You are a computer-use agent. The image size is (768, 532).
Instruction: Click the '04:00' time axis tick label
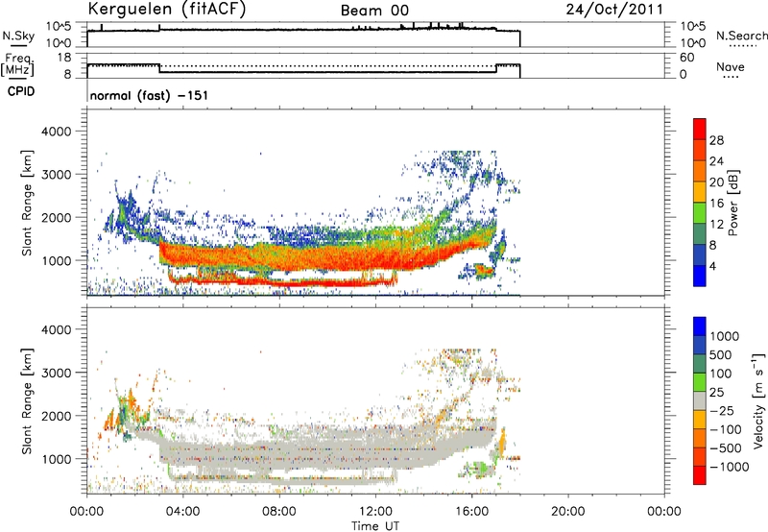[182, 512]
